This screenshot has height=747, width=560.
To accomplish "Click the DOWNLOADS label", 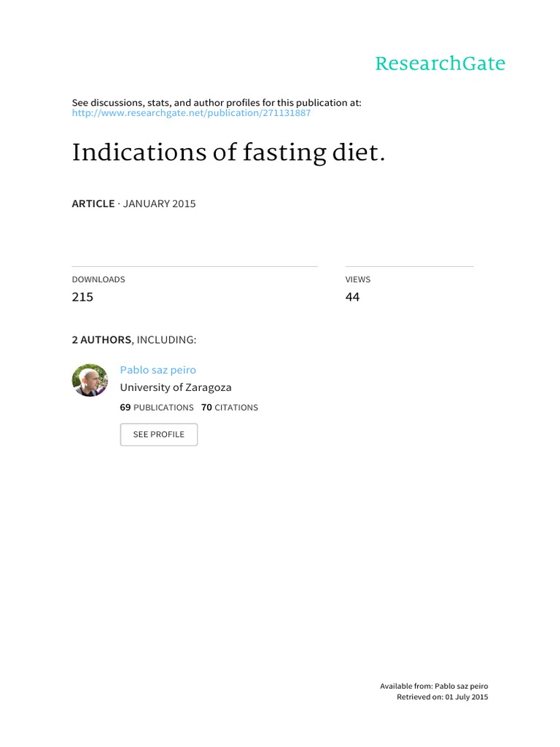I will tap(98, 279).
